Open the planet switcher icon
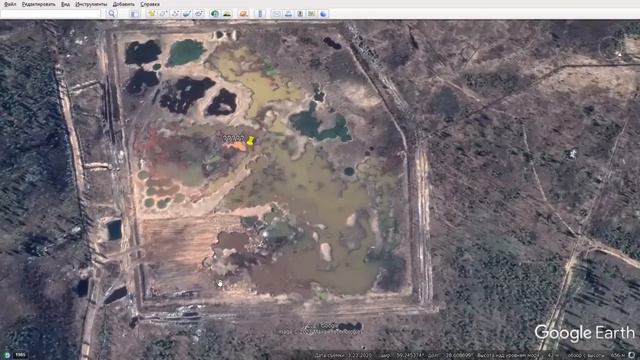Screen dimensions: 640x360 tap(244, 13)
